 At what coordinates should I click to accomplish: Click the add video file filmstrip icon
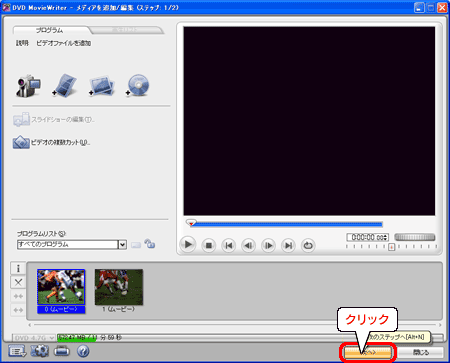(65, 86)
